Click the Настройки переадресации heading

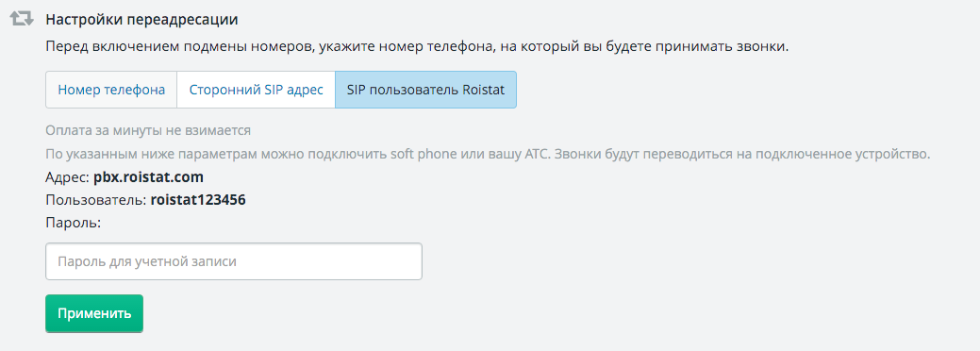coord(141,20)
